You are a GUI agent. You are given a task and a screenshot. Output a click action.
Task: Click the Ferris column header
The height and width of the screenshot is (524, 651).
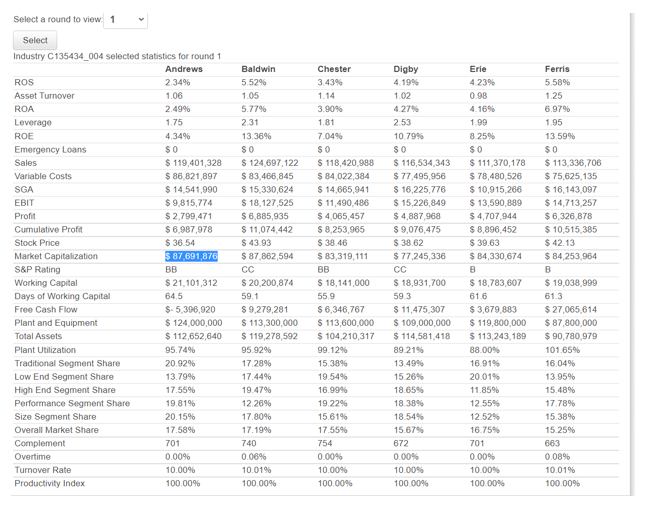(x=557, y=69)
